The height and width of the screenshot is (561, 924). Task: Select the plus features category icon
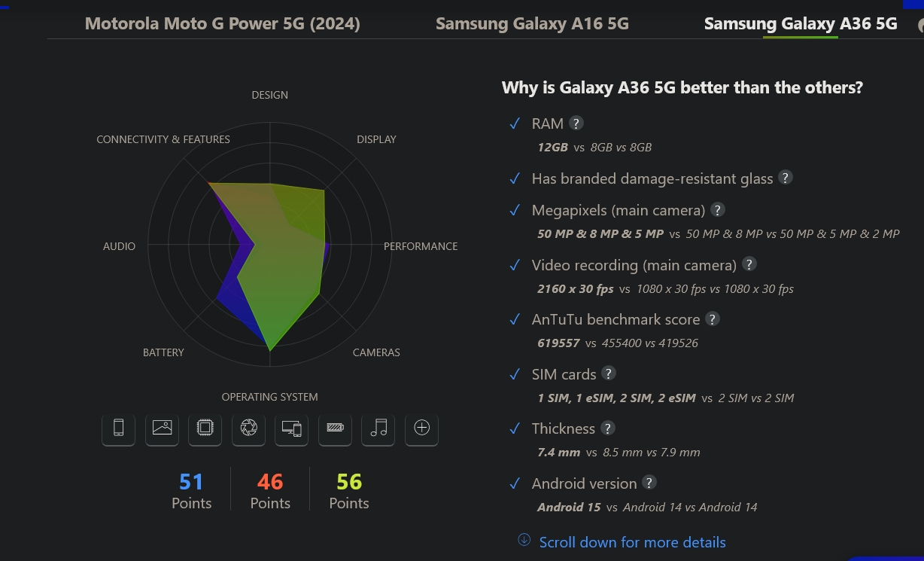click(x=422, y=428)
